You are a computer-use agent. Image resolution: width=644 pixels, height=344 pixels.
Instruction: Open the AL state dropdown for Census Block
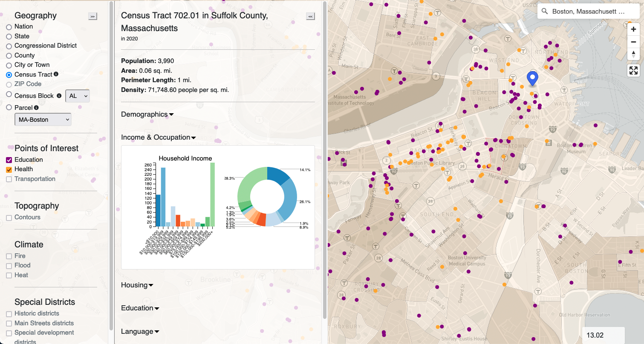[77, 96]
